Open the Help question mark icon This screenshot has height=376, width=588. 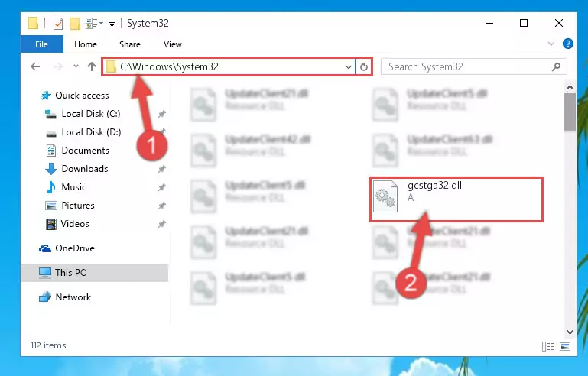pos(568,44)
